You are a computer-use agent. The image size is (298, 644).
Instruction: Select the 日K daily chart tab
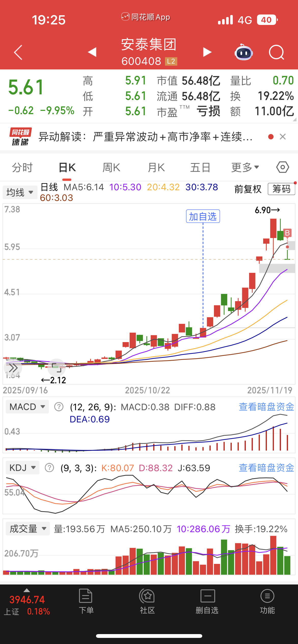(x=67, y=168)
